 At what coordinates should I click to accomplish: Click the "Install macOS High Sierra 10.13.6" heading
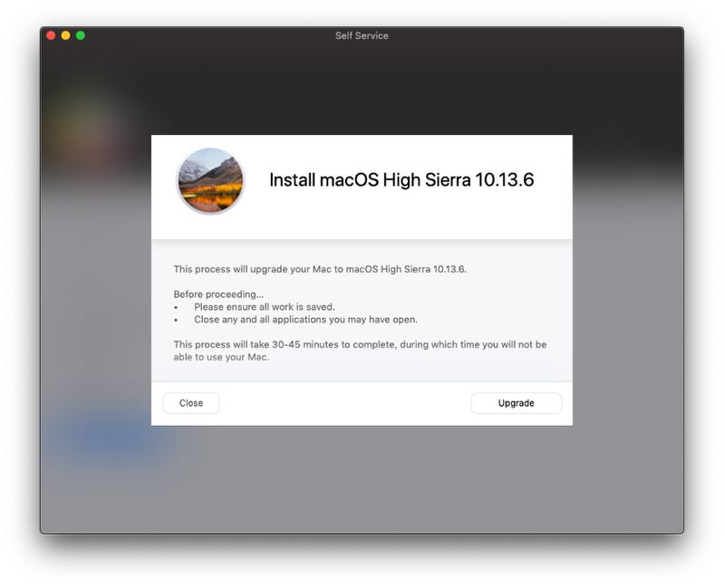(x=401, y=179)
